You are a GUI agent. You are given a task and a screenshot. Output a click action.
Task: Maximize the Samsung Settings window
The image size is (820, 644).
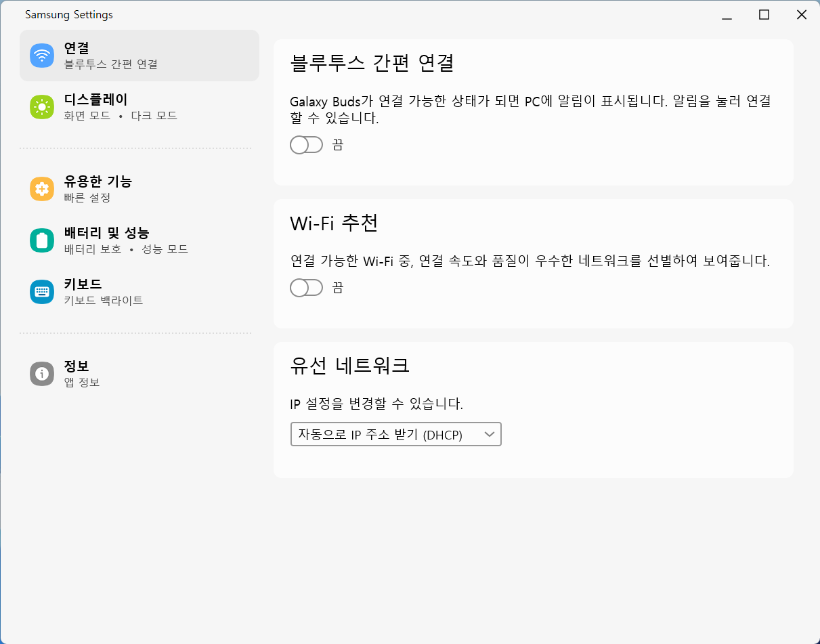coord(764,15)
